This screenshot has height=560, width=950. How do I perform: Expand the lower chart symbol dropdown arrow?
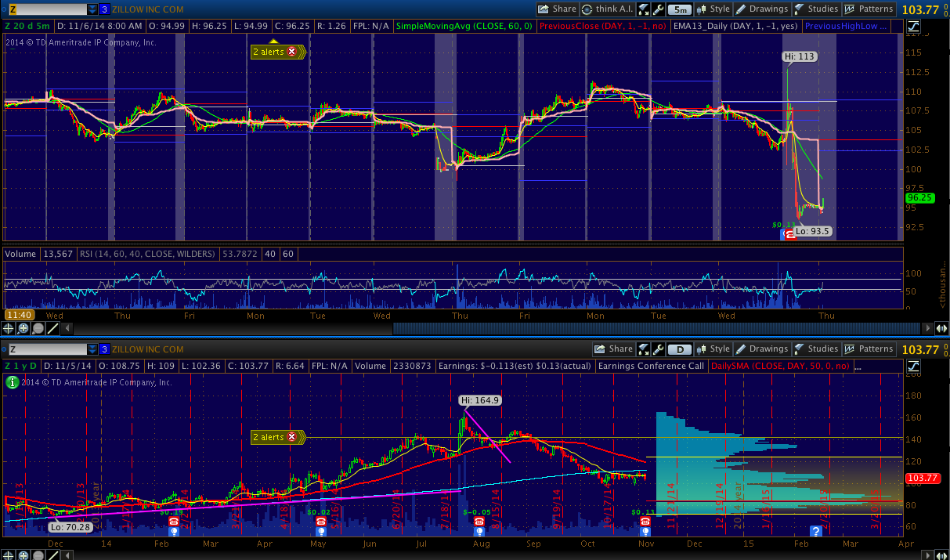click(92, 349)
